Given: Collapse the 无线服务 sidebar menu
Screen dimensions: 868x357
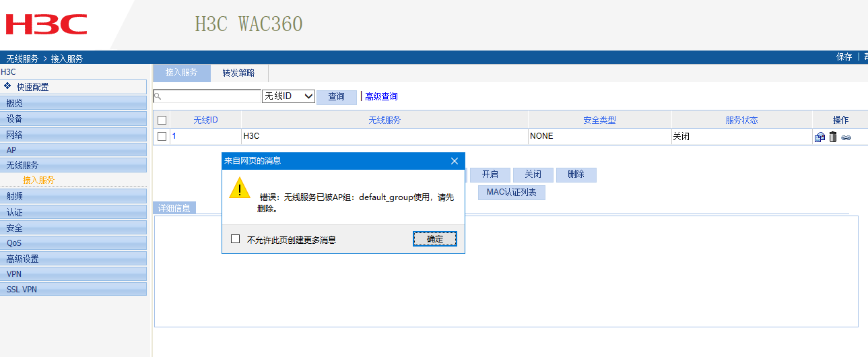Looking at the screenshot, I should tap(73, 165).
